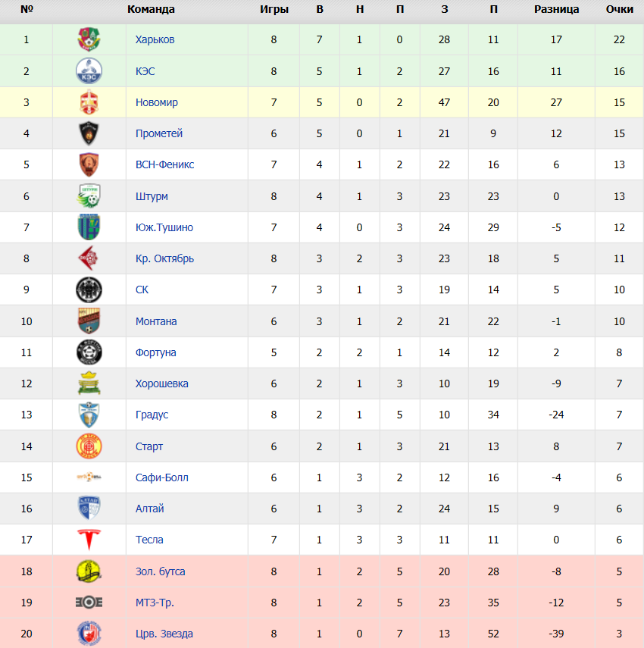Click the Игры column header
The height and width of the screenshot is (648, 644).
(274, 9)
